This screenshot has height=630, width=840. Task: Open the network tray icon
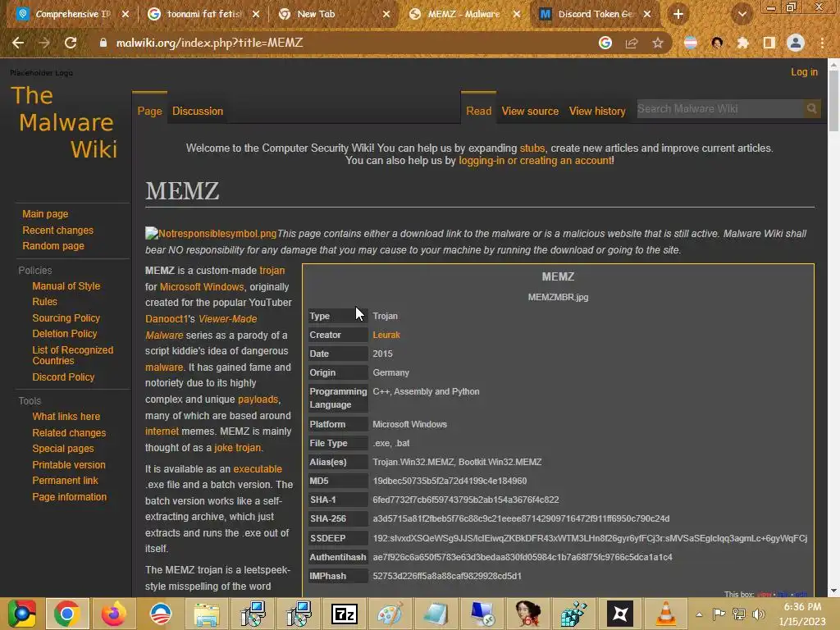pos(739,614)
